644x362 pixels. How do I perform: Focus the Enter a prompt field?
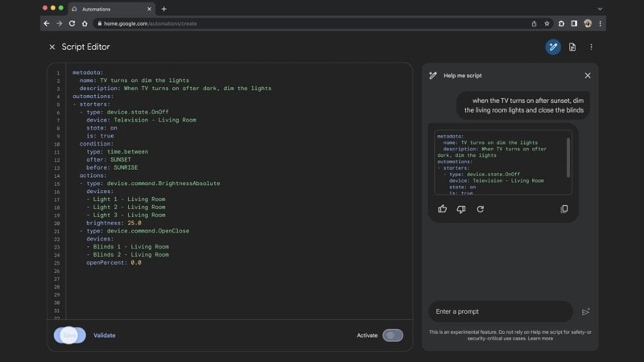[500, 311]
